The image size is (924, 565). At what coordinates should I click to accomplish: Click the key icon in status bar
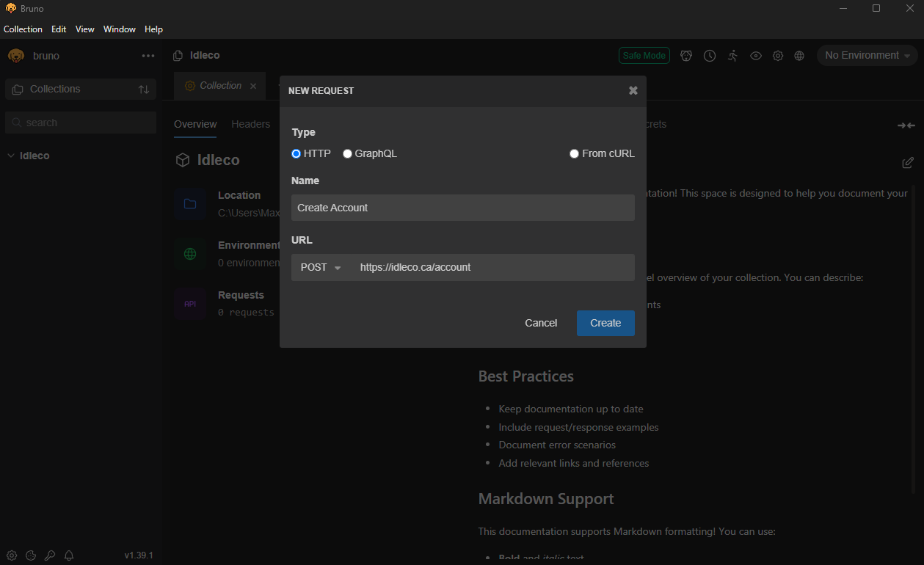click(x=50, y=555)
